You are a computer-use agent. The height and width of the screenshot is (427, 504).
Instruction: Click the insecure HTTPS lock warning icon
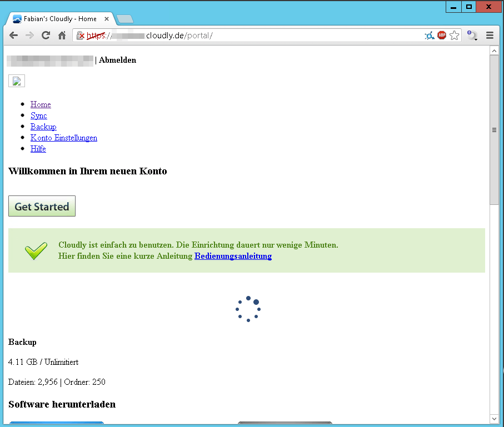81,36
